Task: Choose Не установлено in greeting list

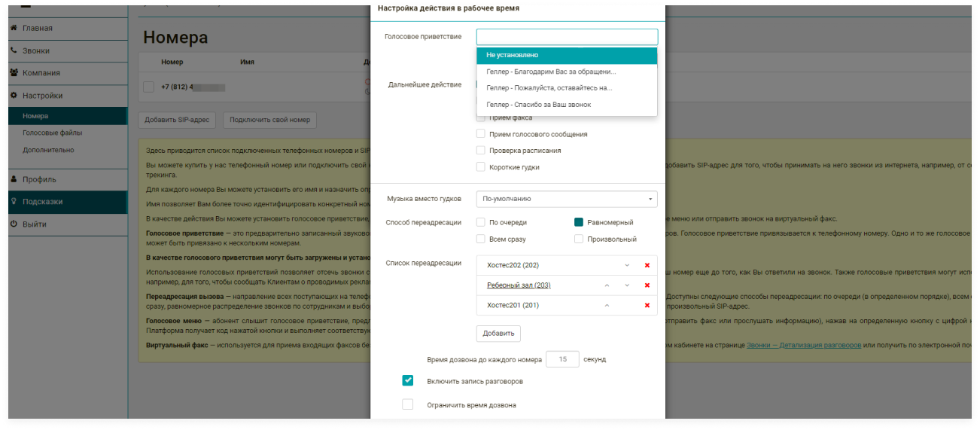Action: pyautogui.click(x=567, y=55)
